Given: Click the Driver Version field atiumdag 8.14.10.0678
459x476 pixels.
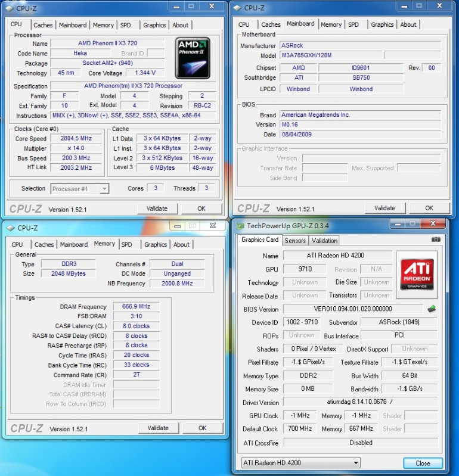Looking at the screenshot, I should click(x=360, y=402).
